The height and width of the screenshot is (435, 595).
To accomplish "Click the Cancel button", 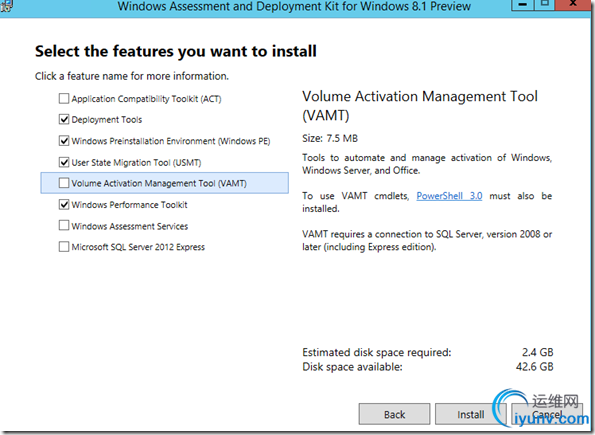I will (x=547, y=414).
